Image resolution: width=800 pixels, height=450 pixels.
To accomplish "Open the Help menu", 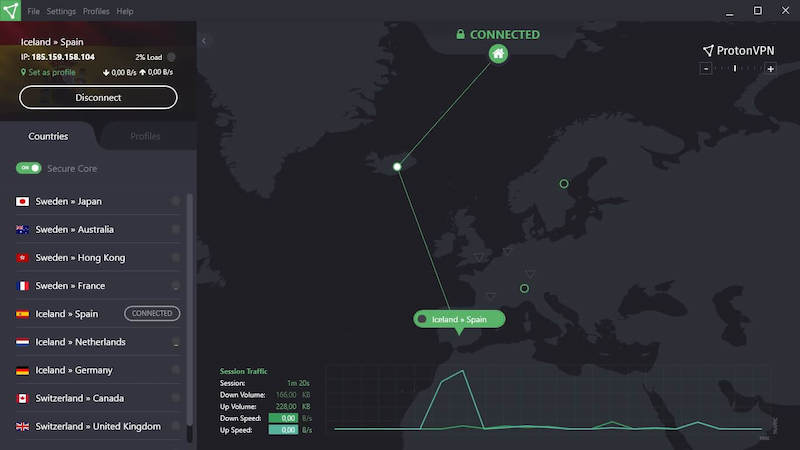I will 124,11.
